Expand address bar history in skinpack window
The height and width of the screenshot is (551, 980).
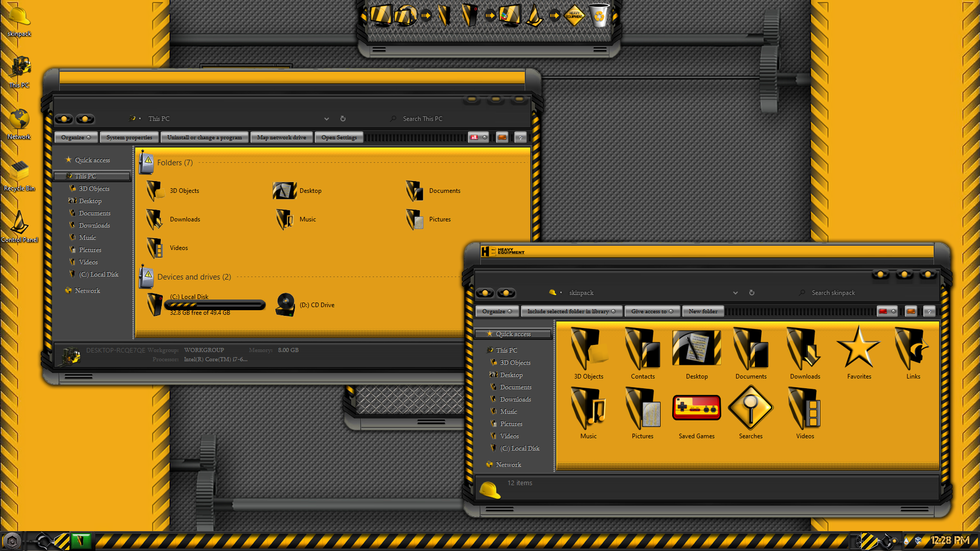[735, 293]
